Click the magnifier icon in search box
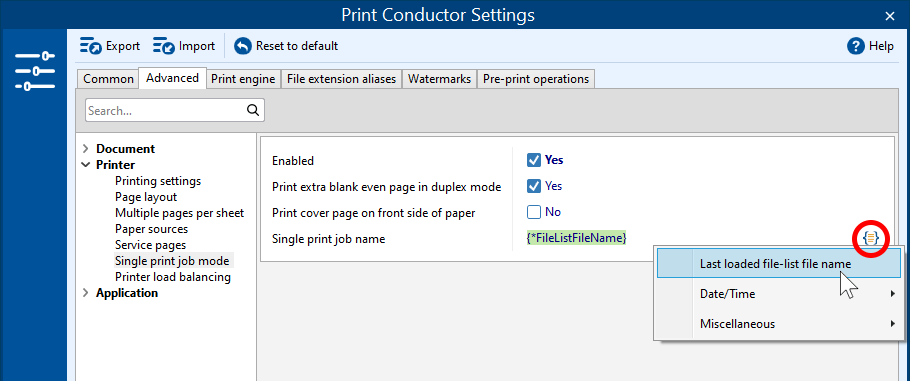The height and width of the screenshot is (381, 910). (252, 110)
